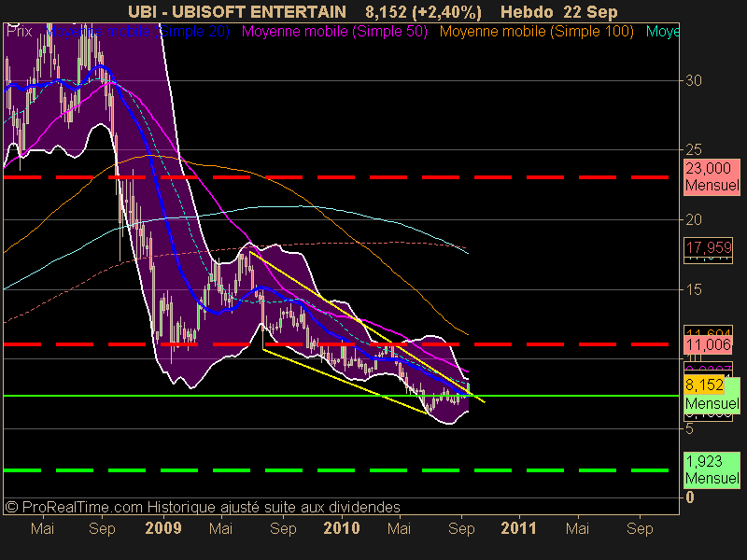Click the 'UBI - UBISOFT ENTERTAIN' chart title
Image resolution: width=747 pixels, height=560 pixels.
[237, 11]
